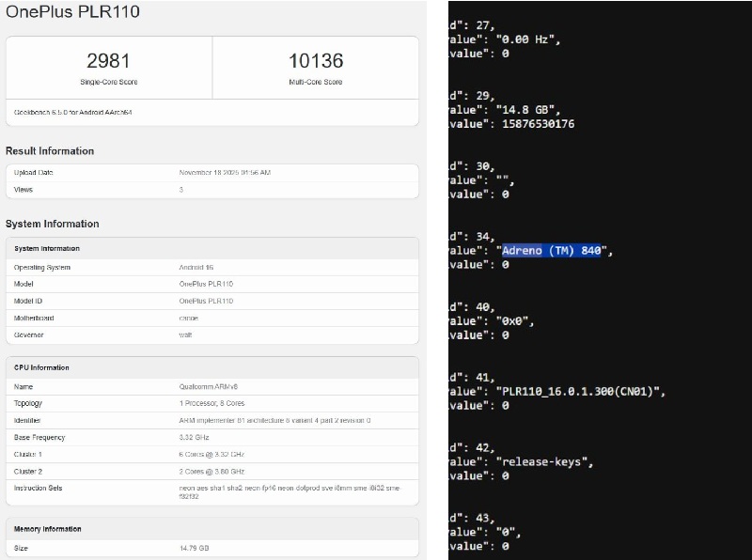
Task: Click the 2981 single-core score
Action: (108, 61)
